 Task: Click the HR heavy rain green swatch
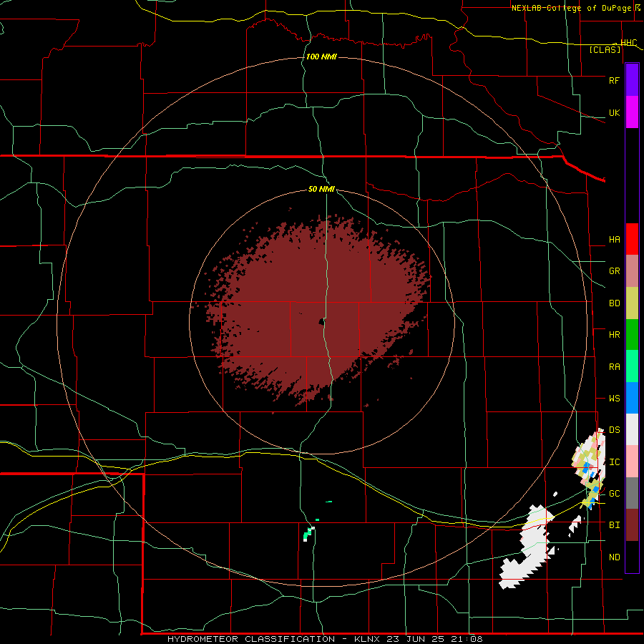click(632, 335)
